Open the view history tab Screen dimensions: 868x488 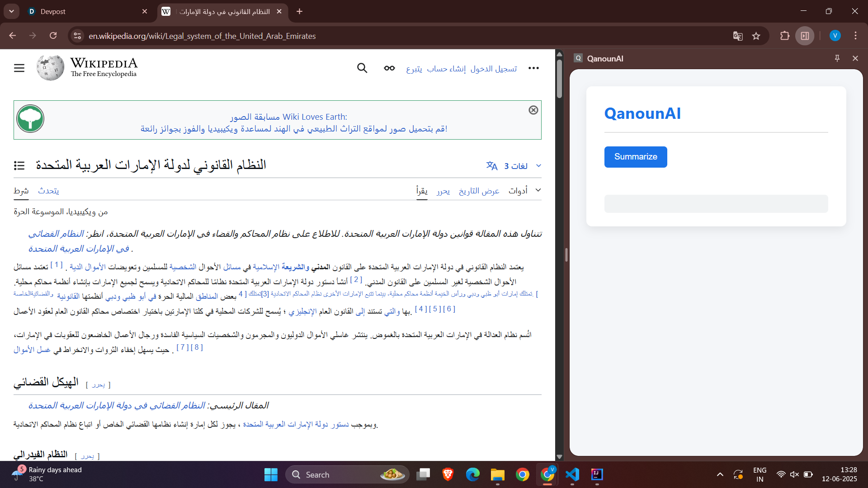(x=479, y=191)
